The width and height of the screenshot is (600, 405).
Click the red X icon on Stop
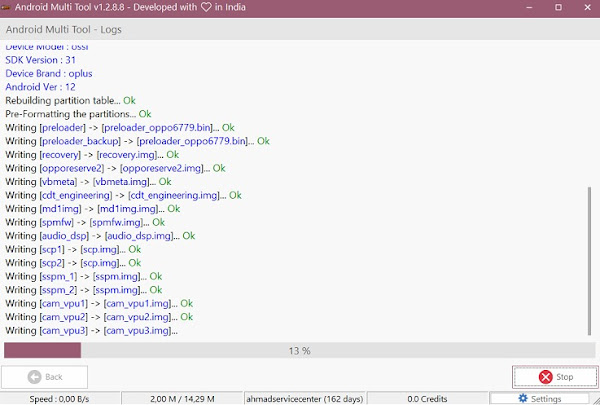(544, 377)
